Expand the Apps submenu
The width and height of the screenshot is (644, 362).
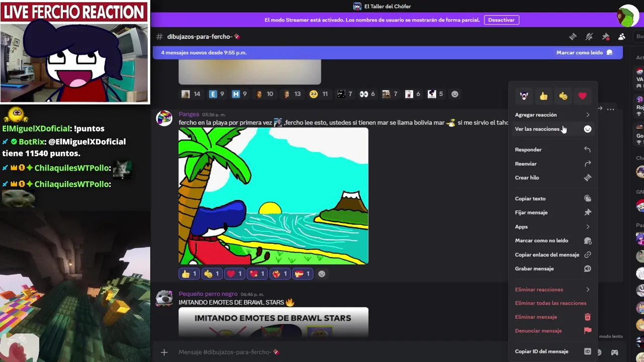(552, 227)
